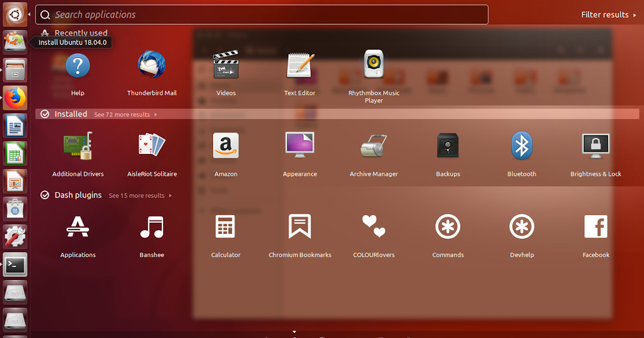
Task: Click the Ubuntu dash home button
Action: click(x=15, y=14)
